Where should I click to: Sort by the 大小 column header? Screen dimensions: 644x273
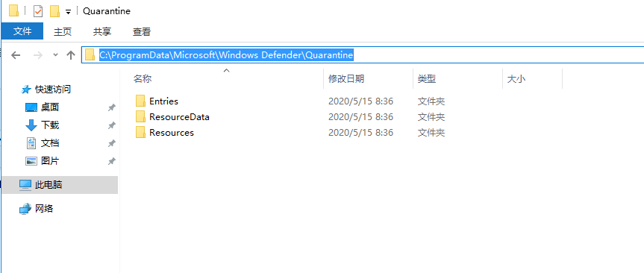516,79
